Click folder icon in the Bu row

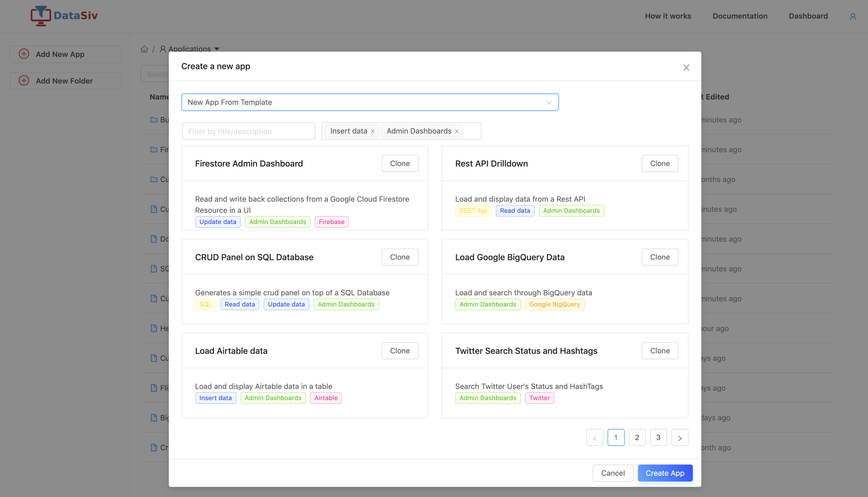(x=154, y=119)
